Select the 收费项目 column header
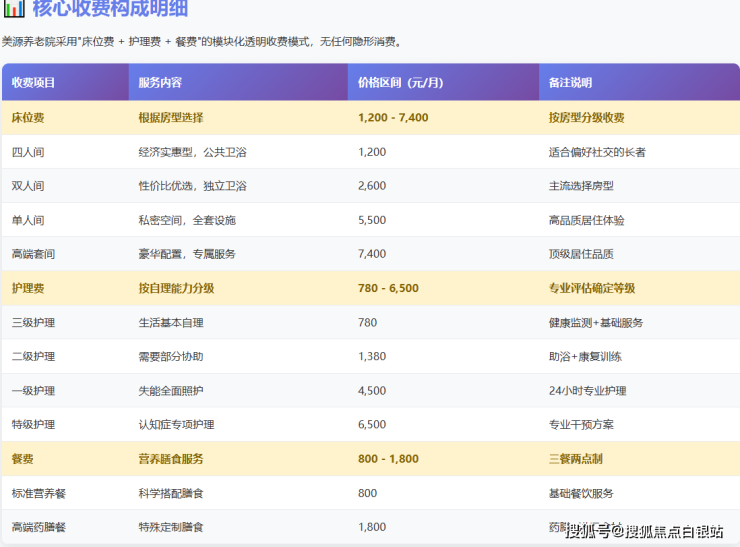This screenshot has width=740, height=547. click(34, 82)
